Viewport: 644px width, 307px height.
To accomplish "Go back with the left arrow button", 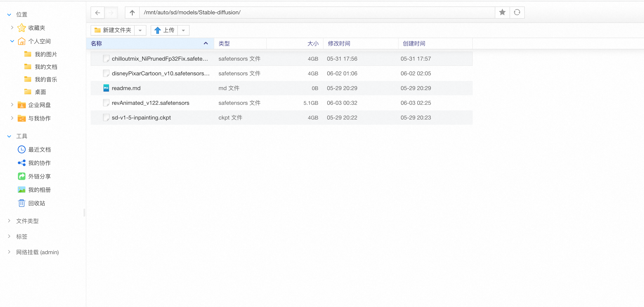I will 98,13.
